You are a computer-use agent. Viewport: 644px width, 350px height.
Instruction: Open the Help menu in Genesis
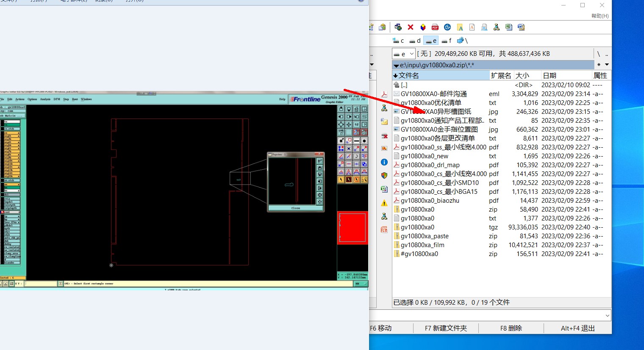(282, 99)
